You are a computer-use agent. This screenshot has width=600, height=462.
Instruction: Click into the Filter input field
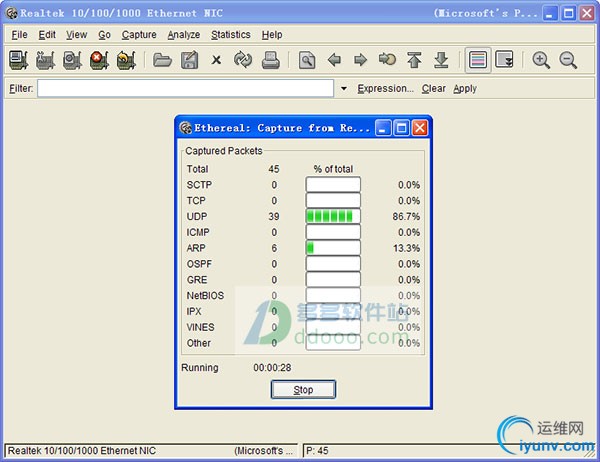point(186,88)
